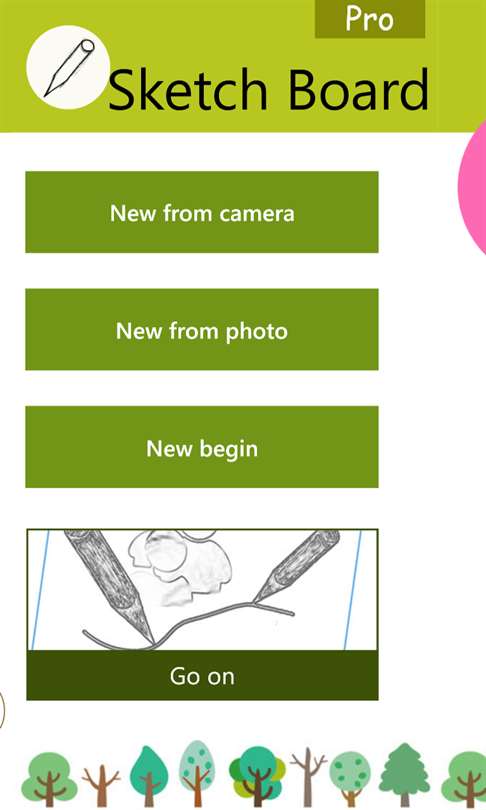Choose New from photo
Screen dimensions: 486x810
pos(202,330)
